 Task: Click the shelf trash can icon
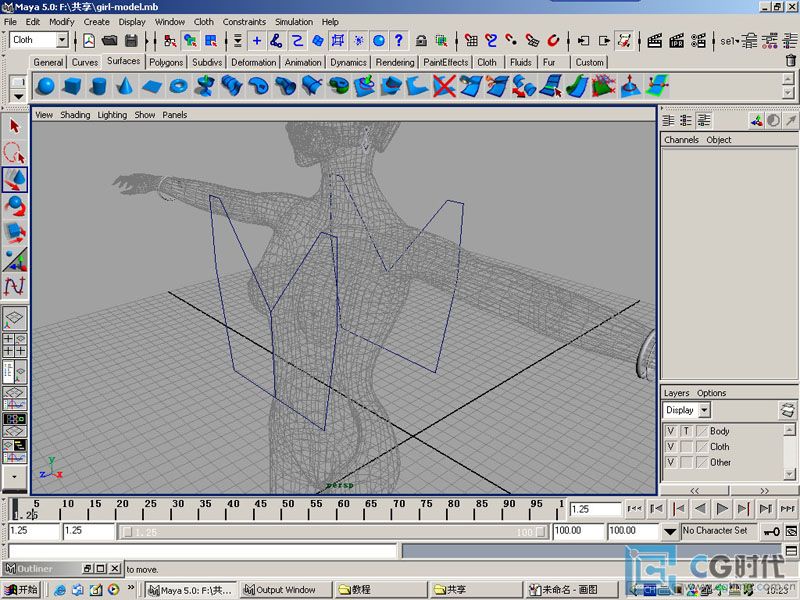click(x=790, y=61)
